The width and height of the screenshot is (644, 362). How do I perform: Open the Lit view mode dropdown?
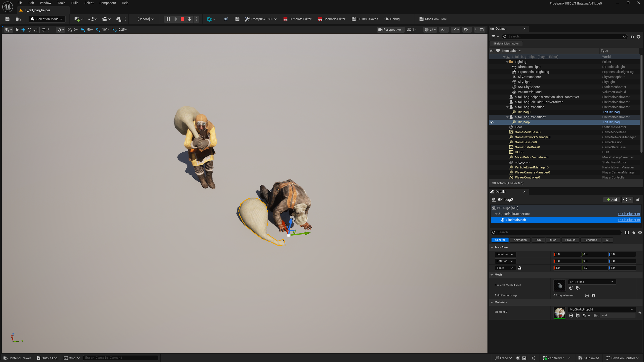[430, 30]
